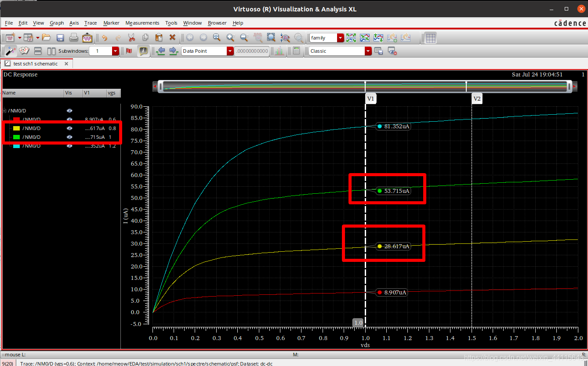The image size is (588, 366).
Task: Toggle visibility of the vgs 0.8 trace
Action: (x=69, y=128)
